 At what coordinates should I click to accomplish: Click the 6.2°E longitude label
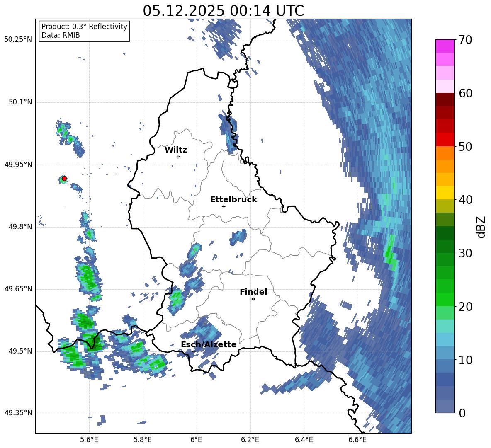[x=250, y=440]
